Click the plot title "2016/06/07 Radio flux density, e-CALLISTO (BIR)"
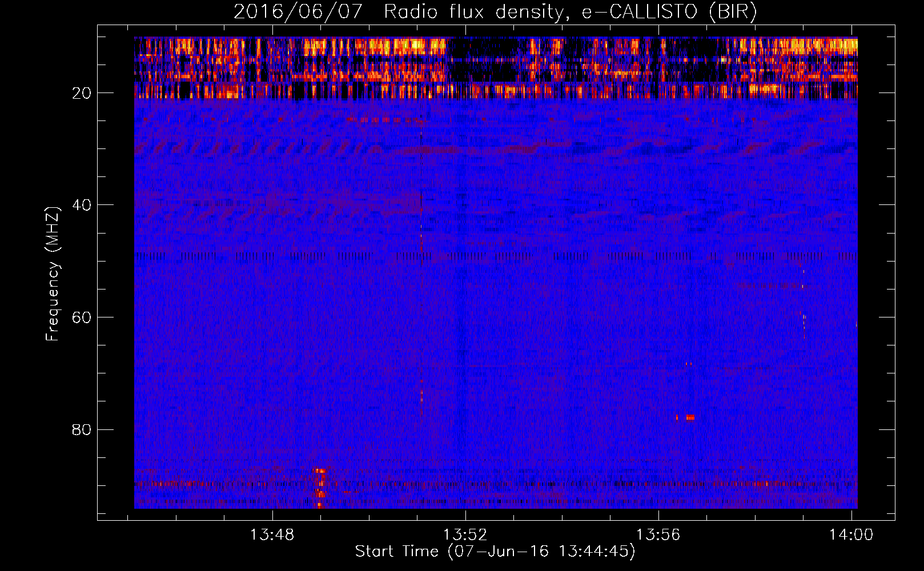The image size is (924, 571). [495, 11]
